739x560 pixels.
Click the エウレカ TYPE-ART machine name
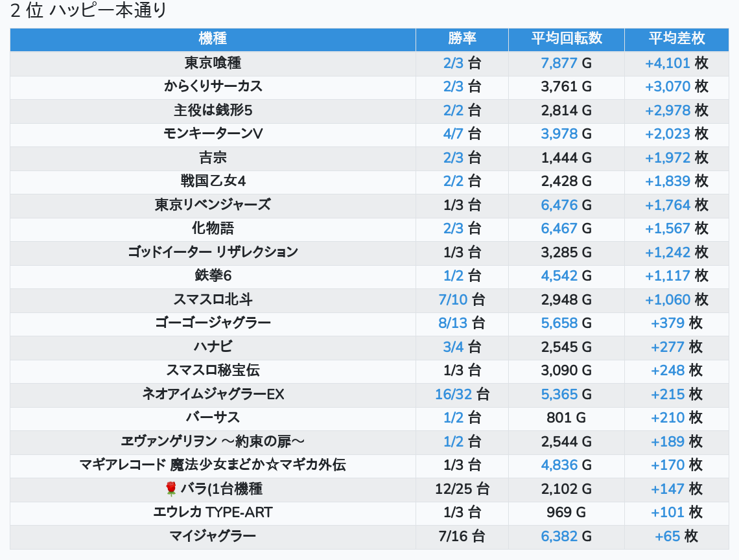(213, 512)
